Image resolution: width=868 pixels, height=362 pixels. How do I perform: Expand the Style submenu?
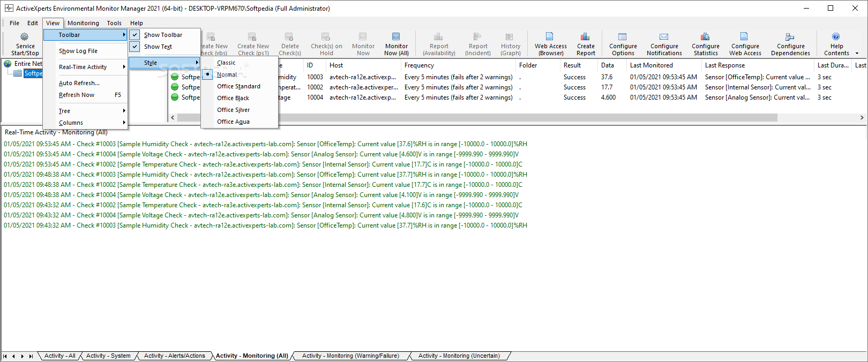(x=164, y=63)
